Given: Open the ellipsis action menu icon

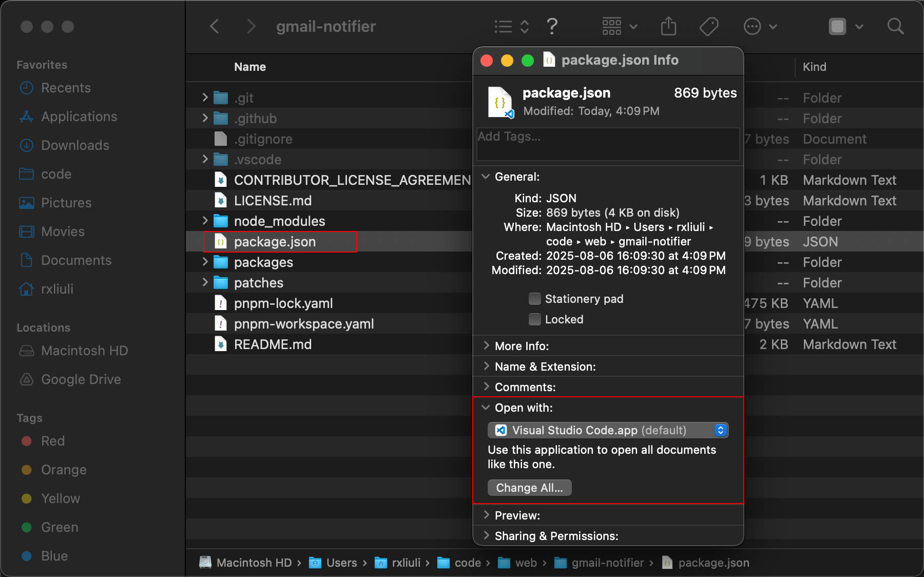Looking at the screenshot, I should point(760,26).
